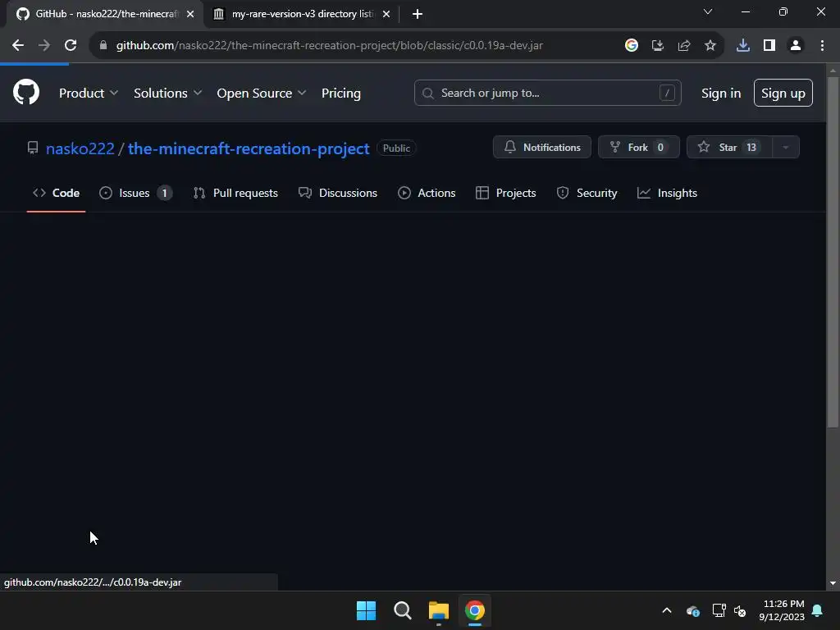Toggle the Chrome side panel icon
This screenshot has height=630, width=840.
pos(769,46)
